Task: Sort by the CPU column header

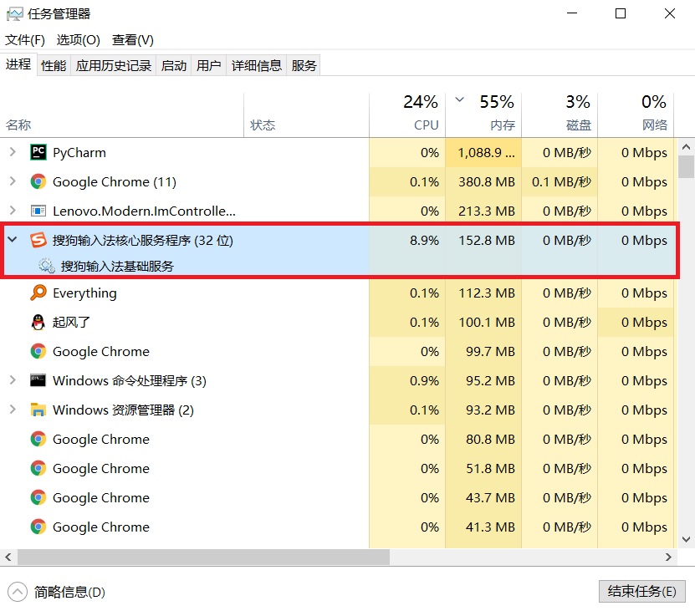Action: coord(407,115)
